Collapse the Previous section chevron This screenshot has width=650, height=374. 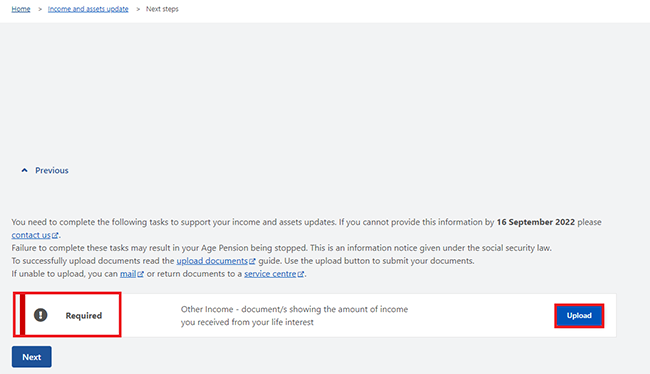tap(24, 170)
